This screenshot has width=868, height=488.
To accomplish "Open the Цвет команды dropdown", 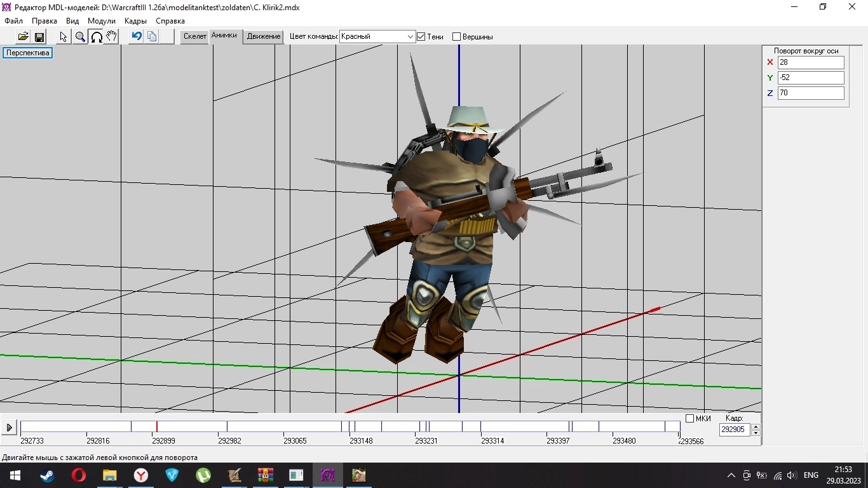I will [x=410, y=37].
